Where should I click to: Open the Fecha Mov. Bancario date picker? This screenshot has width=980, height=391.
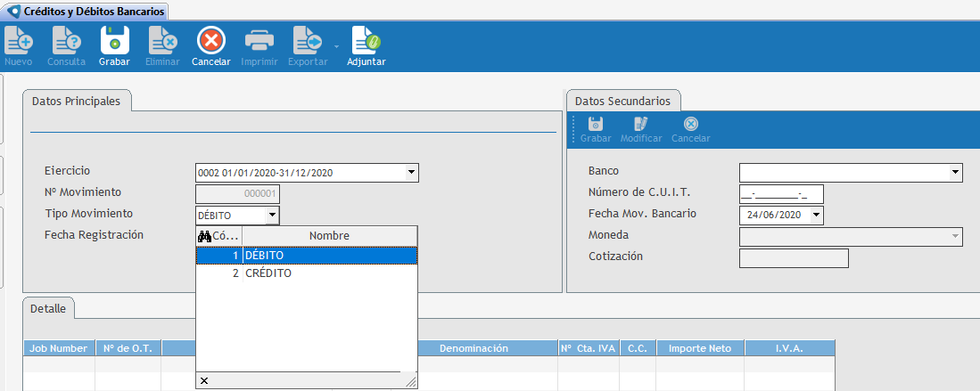815,216
